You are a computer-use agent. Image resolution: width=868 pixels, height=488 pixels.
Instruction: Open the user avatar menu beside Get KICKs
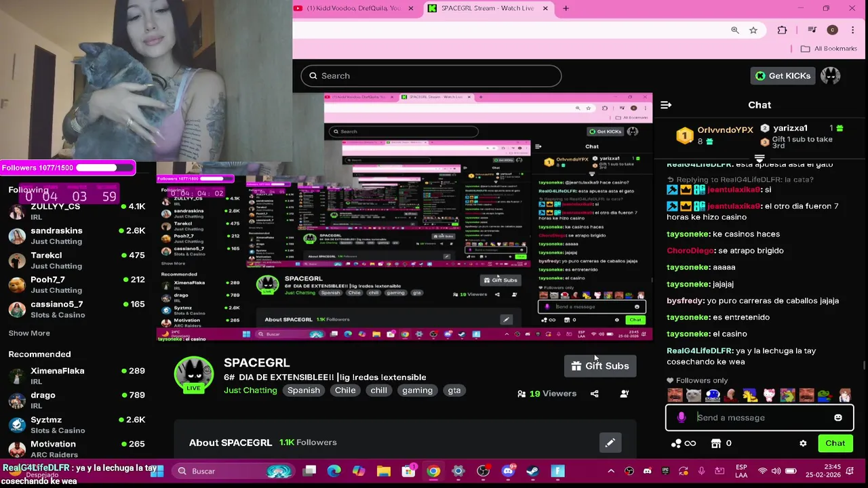(x=830, y=76)
